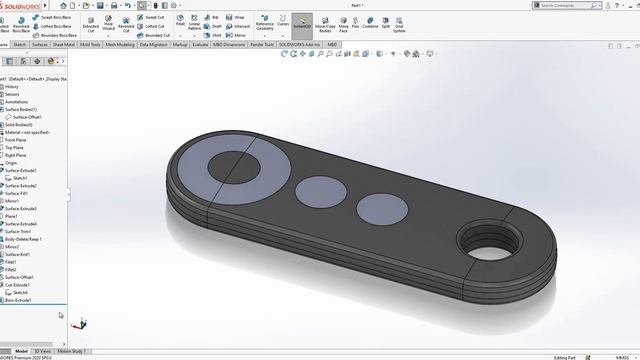Screen dimensions: 640x360
Task: Select the Lofted Cut tool
Action: point(151,26)
